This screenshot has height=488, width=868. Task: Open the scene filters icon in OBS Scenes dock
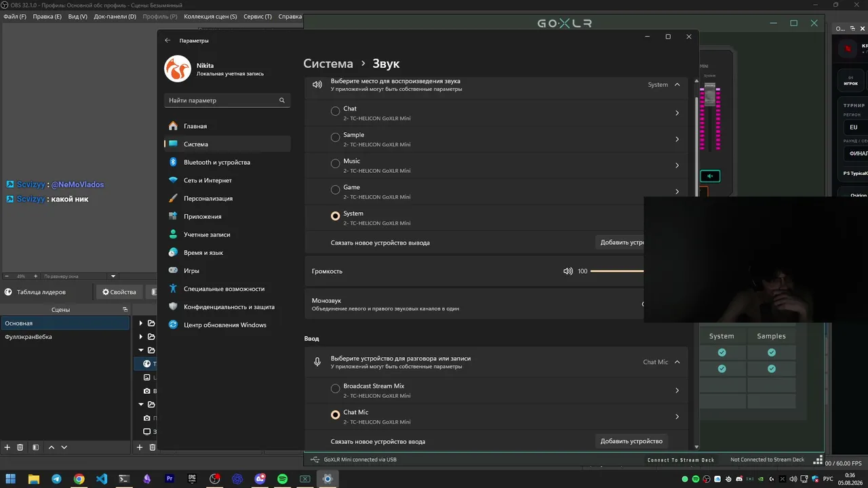click(35, 447)
